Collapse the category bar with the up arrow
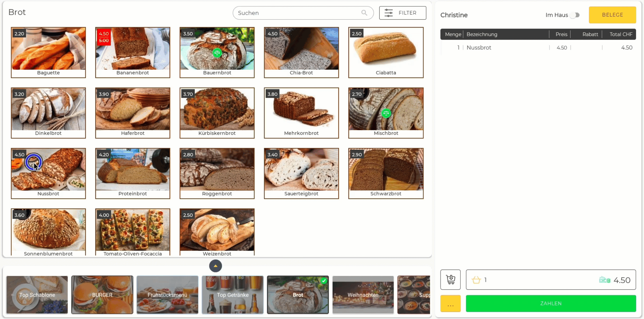Image resolution: width=644 pixels, height=319 pixels. (x=216, y=266)
